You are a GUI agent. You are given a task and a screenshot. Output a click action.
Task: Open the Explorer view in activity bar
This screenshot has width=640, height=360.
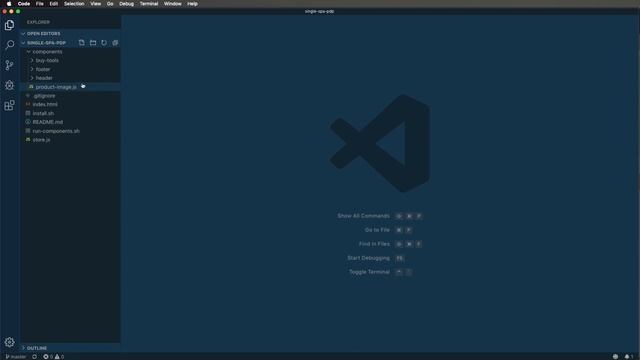9,25
